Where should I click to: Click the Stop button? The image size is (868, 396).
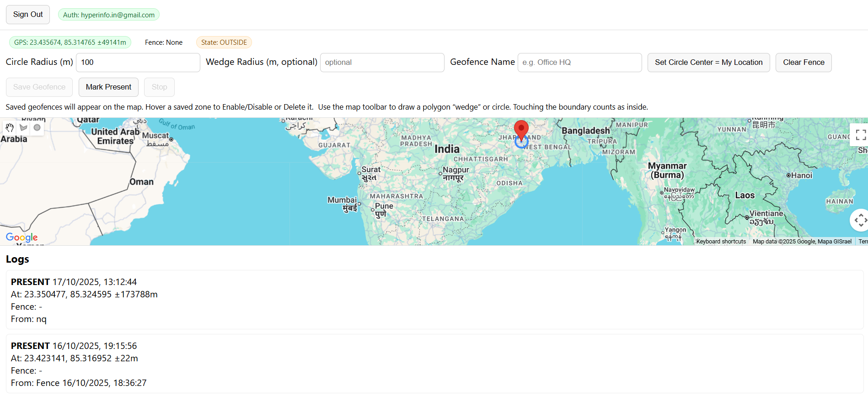tap(159, 87)
